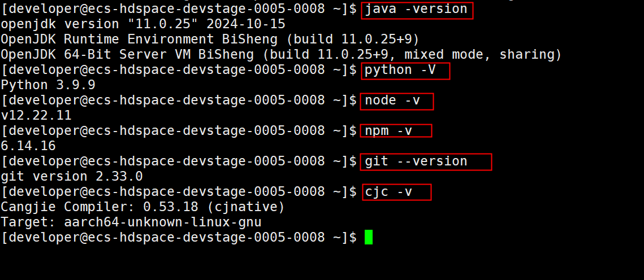Click the 'OpenJDK Runtime Environment BiSheng' line
Image resolution: width=644 pixels, height=280 pixels.
click(x=210, y=40)
